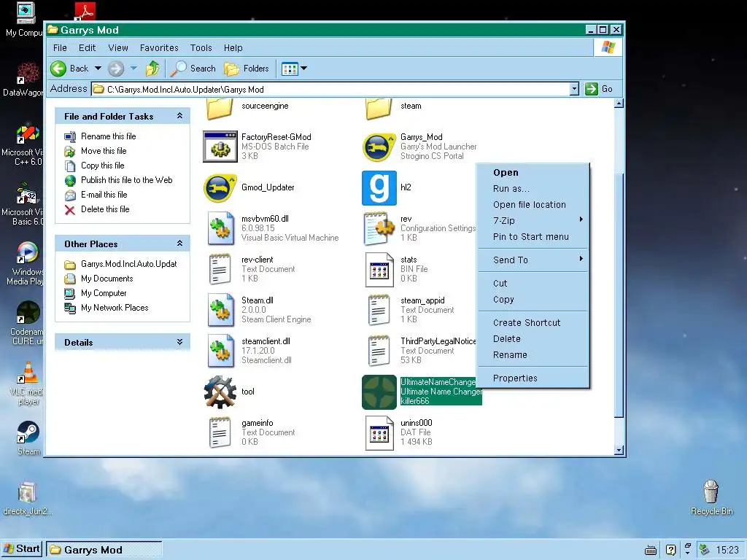Open the View menu
Screen dimensions: 747x560
[117, 47]
